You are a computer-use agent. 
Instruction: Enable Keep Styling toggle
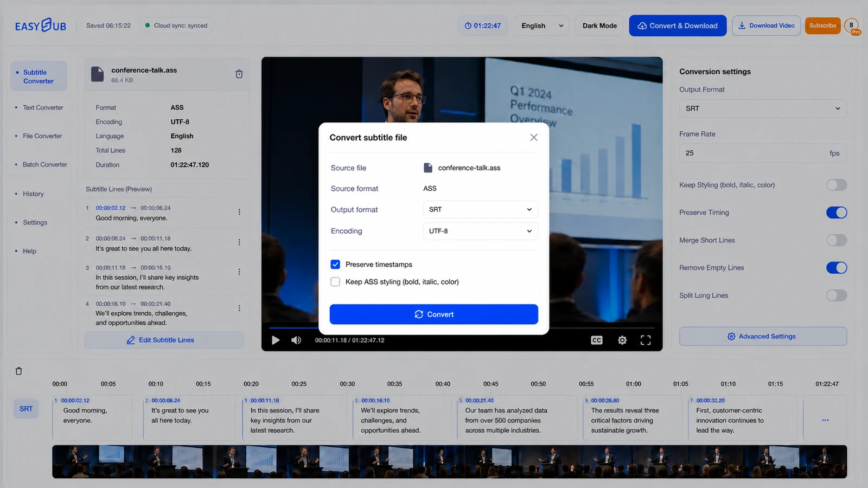[x=837, y=185]
